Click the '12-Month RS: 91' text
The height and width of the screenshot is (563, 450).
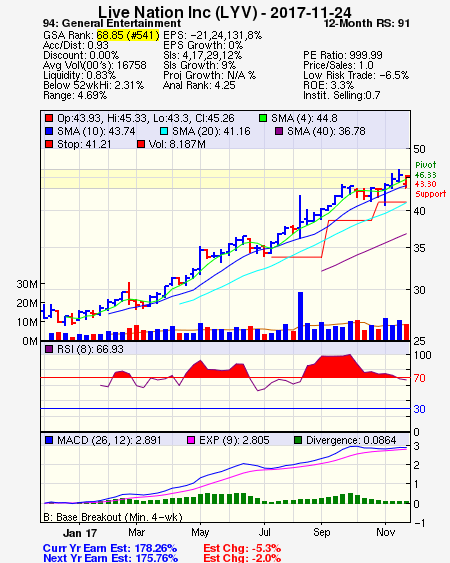(x=367, y=23)
